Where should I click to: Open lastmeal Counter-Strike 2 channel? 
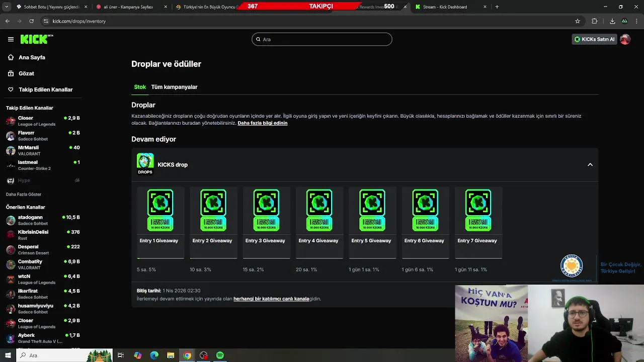point(43,165)
